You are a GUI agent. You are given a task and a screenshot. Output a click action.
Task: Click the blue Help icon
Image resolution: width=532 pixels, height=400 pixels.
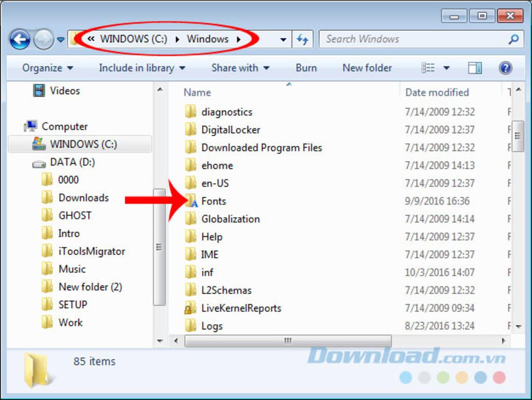coord(506,68)
